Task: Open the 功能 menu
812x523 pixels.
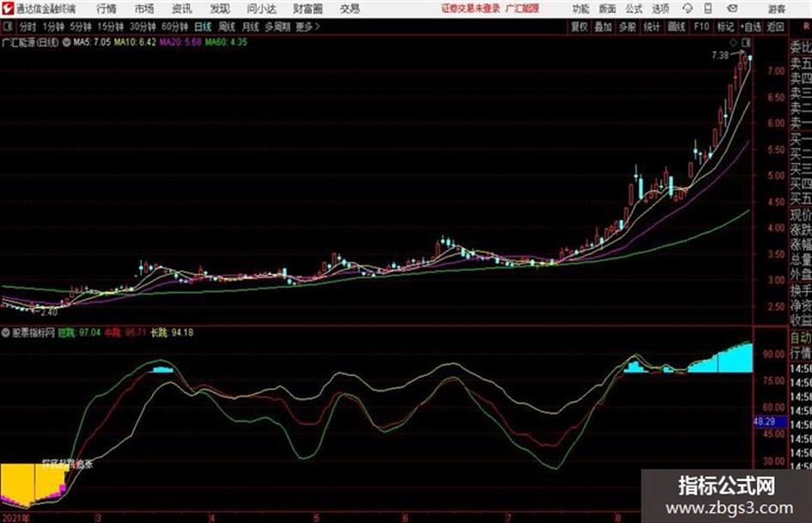Action: coord(581,9)
